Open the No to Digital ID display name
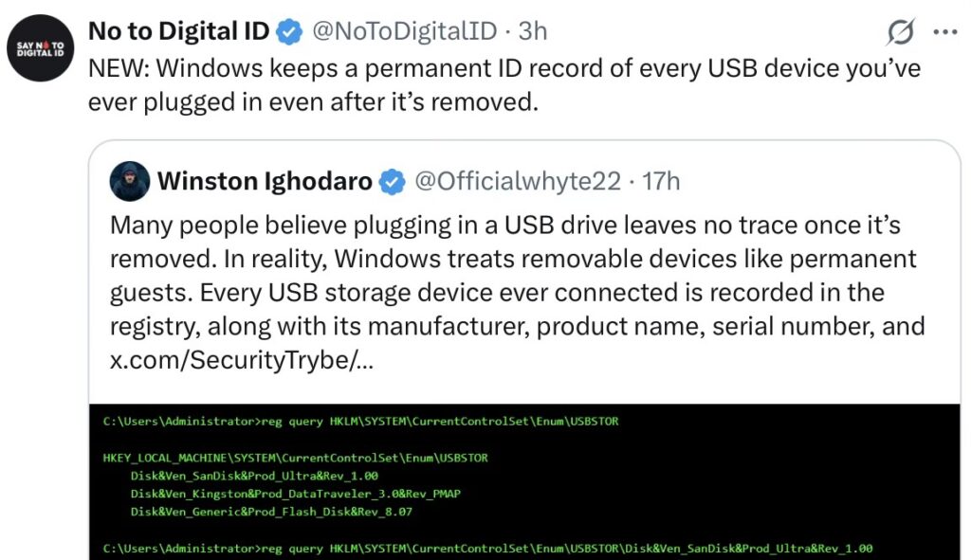971x560 pixels. point(177,31)
